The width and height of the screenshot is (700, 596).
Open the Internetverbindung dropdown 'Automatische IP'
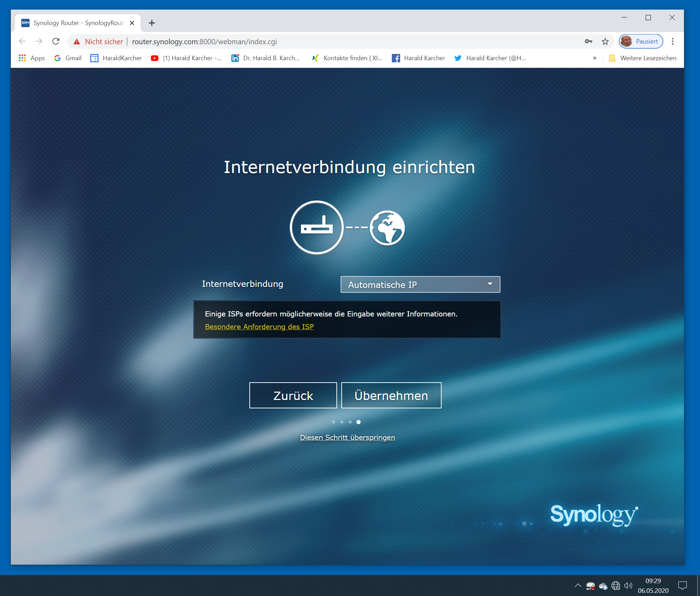coord(420,284)
